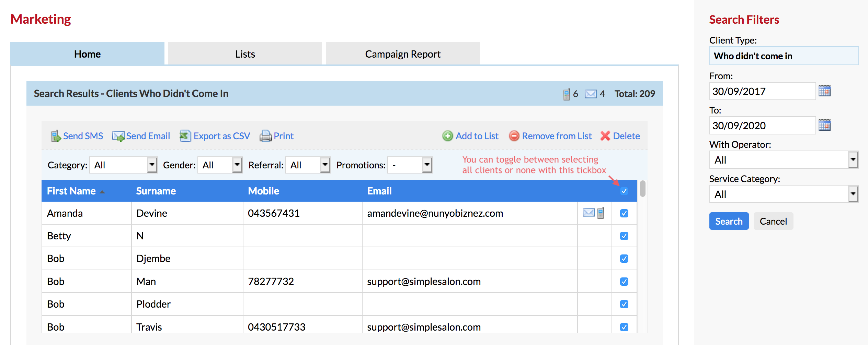Click the Print link text
Viewport: 868px width, 345px height.
(x=284, y=136)
